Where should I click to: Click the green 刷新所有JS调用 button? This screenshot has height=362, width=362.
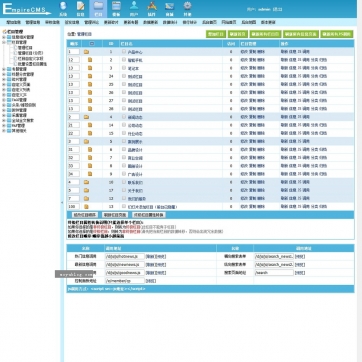coord(337,34)
